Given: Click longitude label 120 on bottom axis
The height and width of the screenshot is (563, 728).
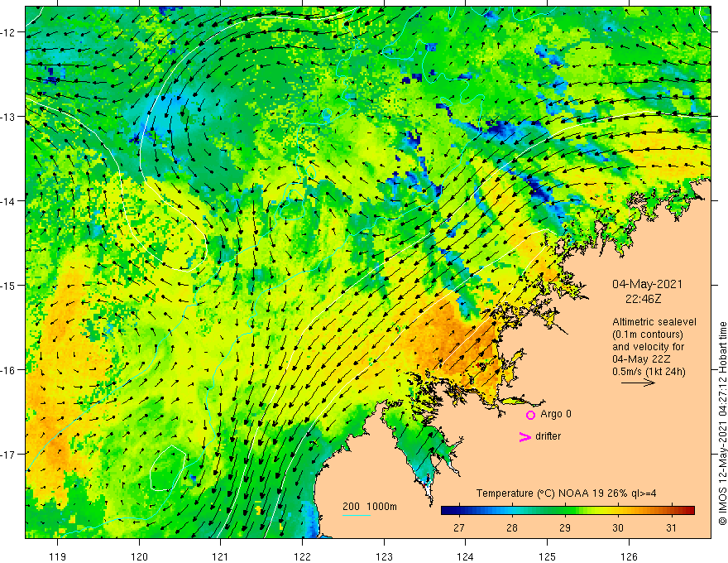Looking at the screenshot, I should [x=139, y=556].
